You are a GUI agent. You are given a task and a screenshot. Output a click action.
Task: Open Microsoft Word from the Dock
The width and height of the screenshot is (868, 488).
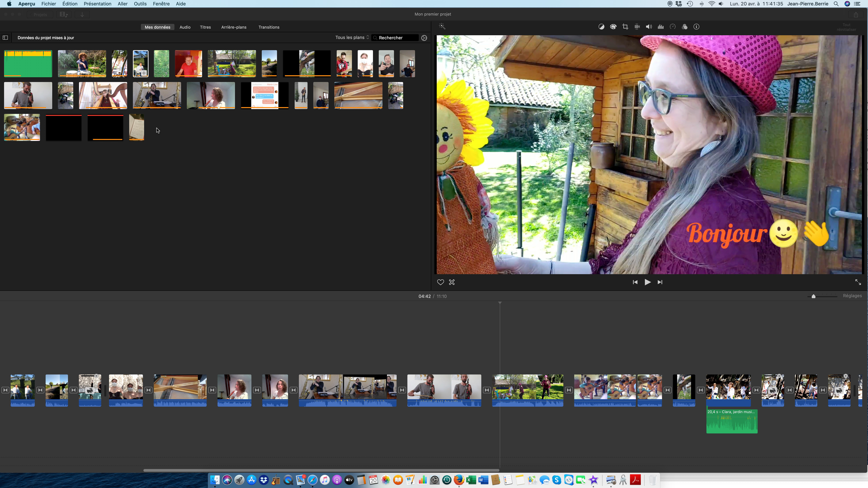(484, 480)
